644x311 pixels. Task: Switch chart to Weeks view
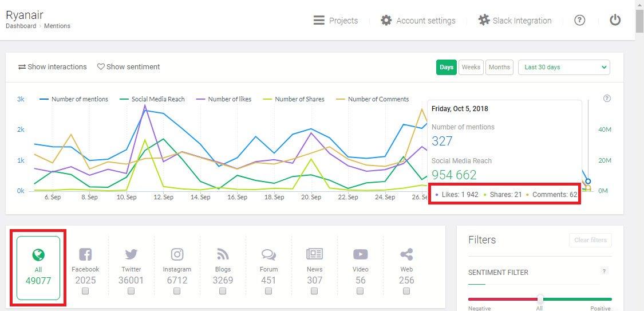471,68
